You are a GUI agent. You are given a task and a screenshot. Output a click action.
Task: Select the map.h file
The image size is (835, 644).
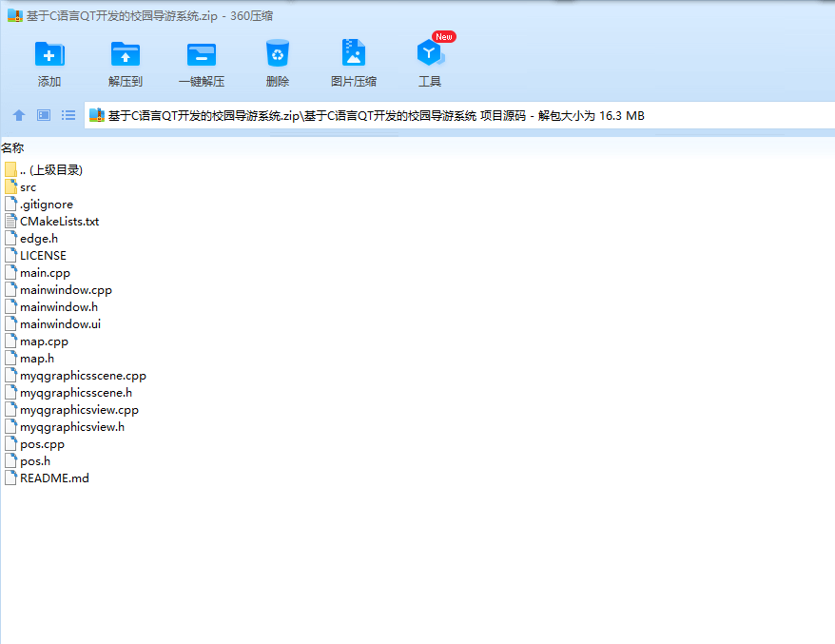coord(29,358)
